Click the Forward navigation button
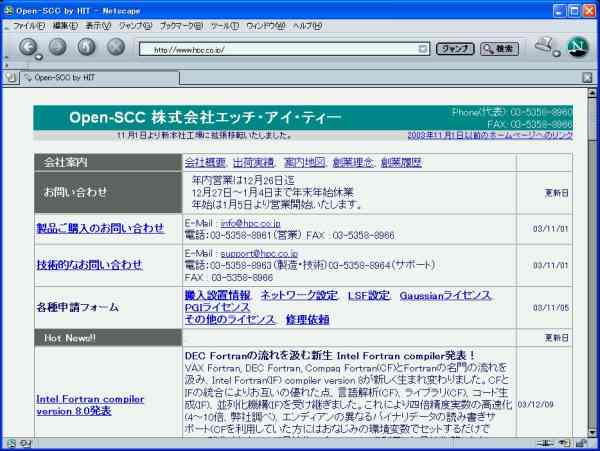Screen dimensions: 600x451 [x=57, y=47]
